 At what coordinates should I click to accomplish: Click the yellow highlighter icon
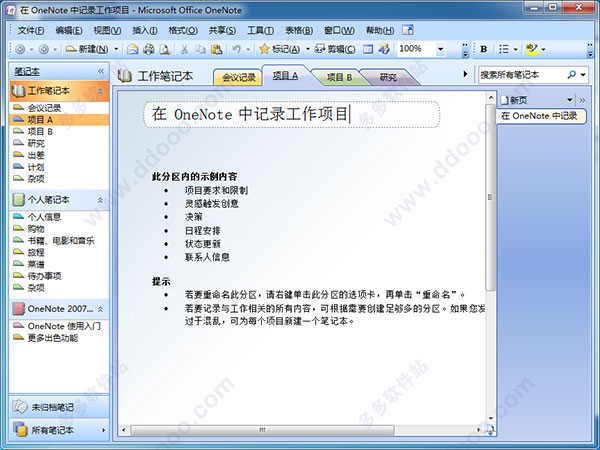point(532,49)
